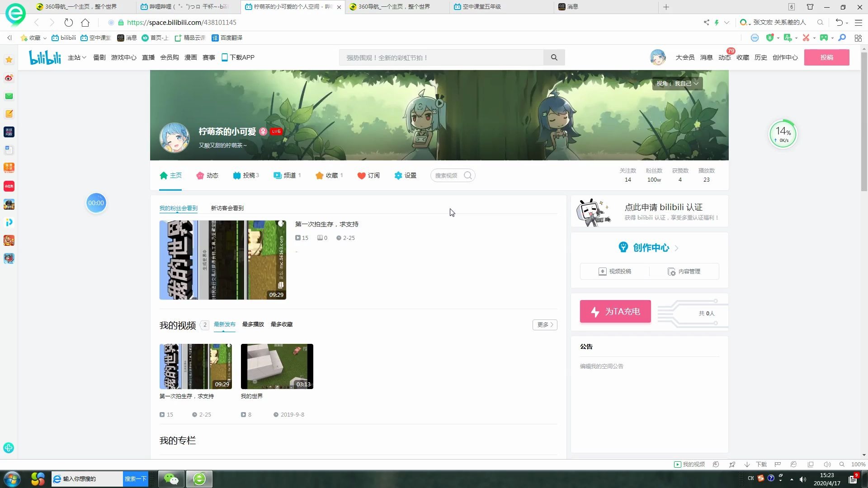Open the 我的世界 03:13 video thumbnail
The width and height of the screenshot is (868, 488).
coord(277,366)
